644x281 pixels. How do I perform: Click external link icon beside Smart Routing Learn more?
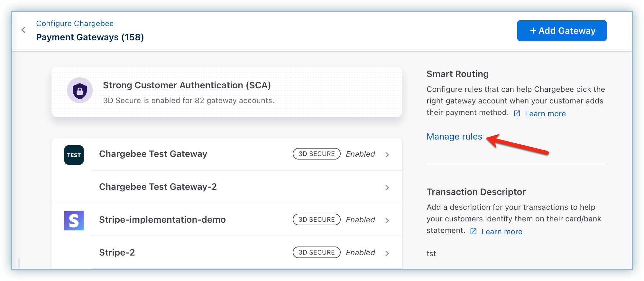pyautogui.click(x=517, y=113)
